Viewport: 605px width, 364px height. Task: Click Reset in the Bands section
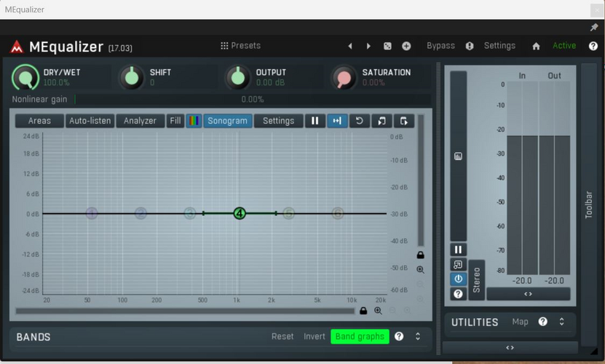[x=282, y=336]
